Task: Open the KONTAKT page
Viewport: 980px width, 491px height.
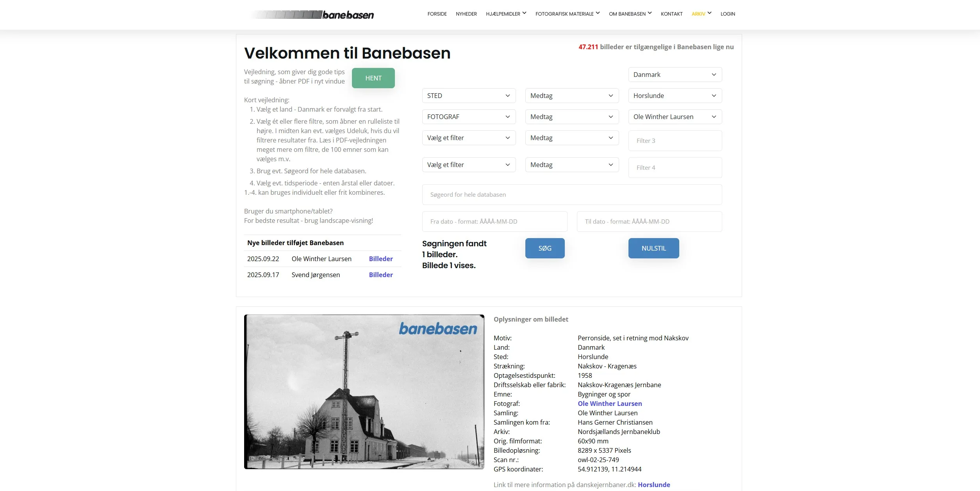Action: (671, 14)
